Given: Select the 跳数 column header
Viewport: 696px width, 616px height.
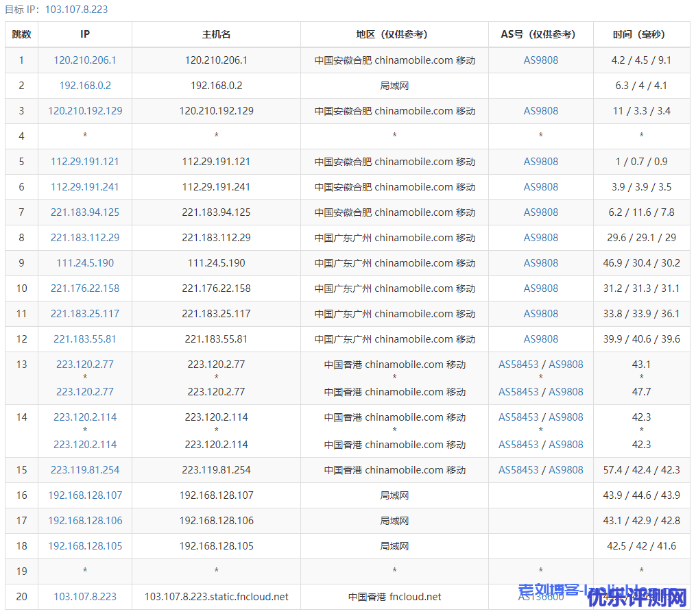Looking at the screenshot, I should 21,34.
